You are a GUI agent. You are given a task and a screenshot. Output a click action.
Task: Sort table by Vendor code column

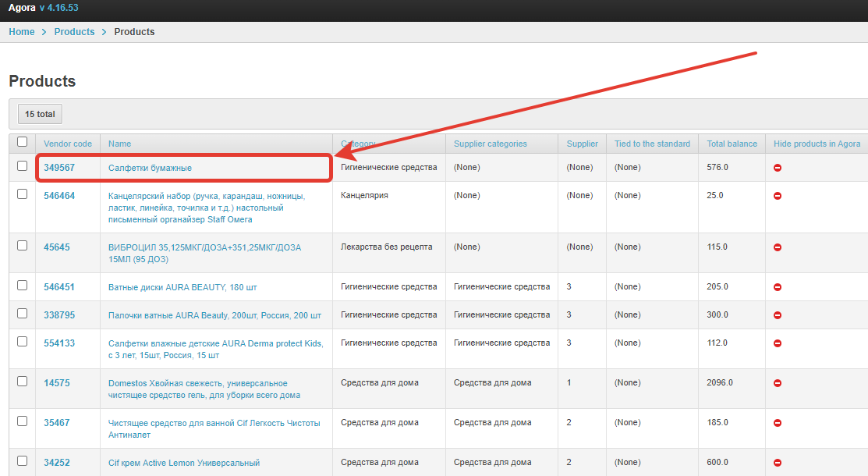click(x=67, y=144)
